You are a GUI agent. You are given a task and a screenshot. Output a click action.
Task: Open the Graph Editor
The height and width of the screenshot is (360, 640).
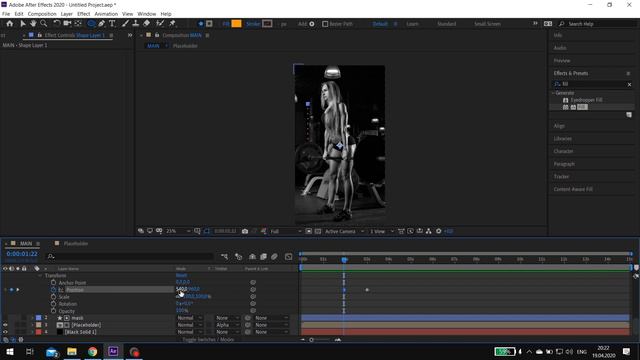click(289, 256)
